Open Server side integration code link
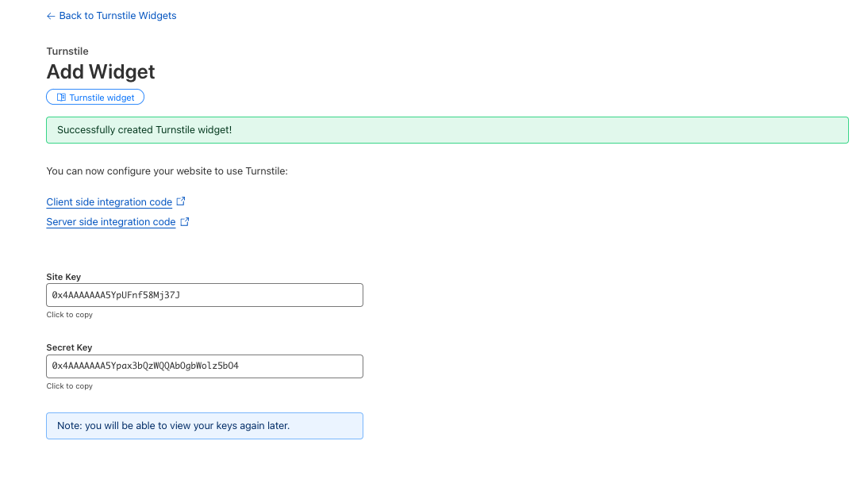The height and width of the screenshot is (483, 868). [x=111, y=222]
